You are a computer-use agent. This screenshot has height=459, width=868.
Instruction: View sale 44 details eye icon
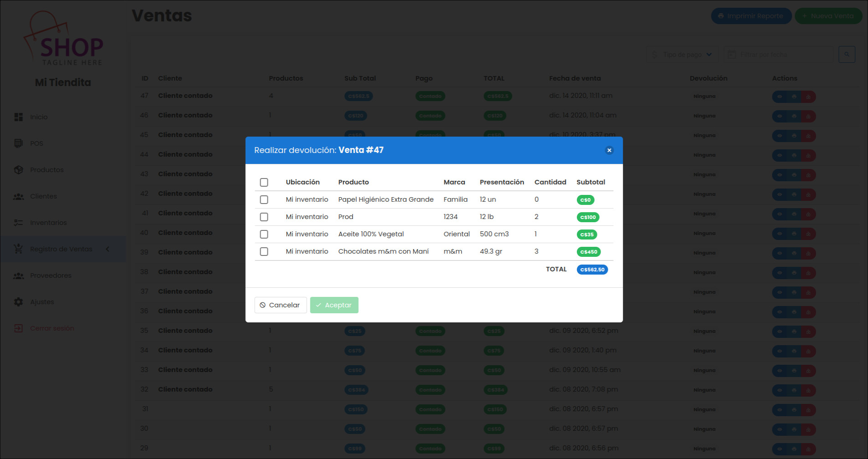click(780, 155)
